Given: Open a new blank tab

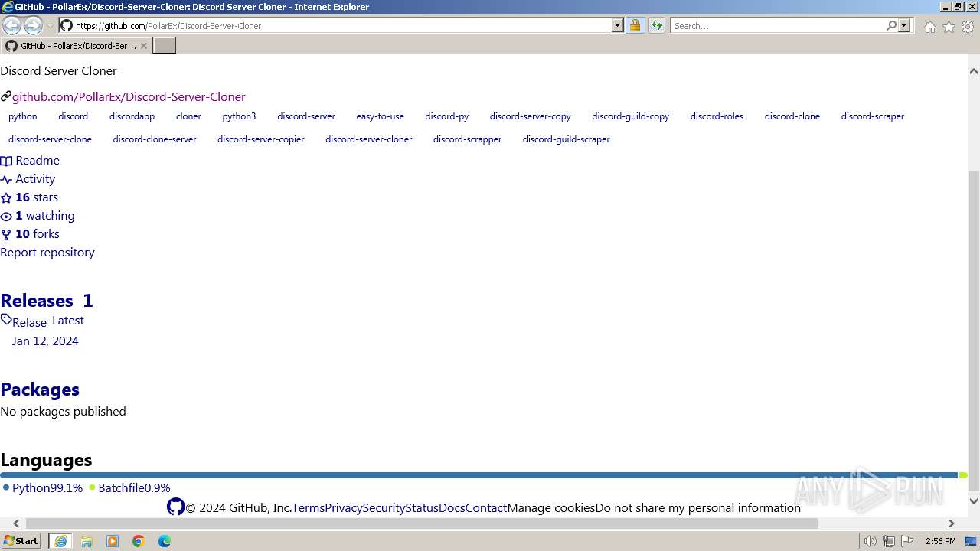Looking at the screenshot, I should [165, 45].
